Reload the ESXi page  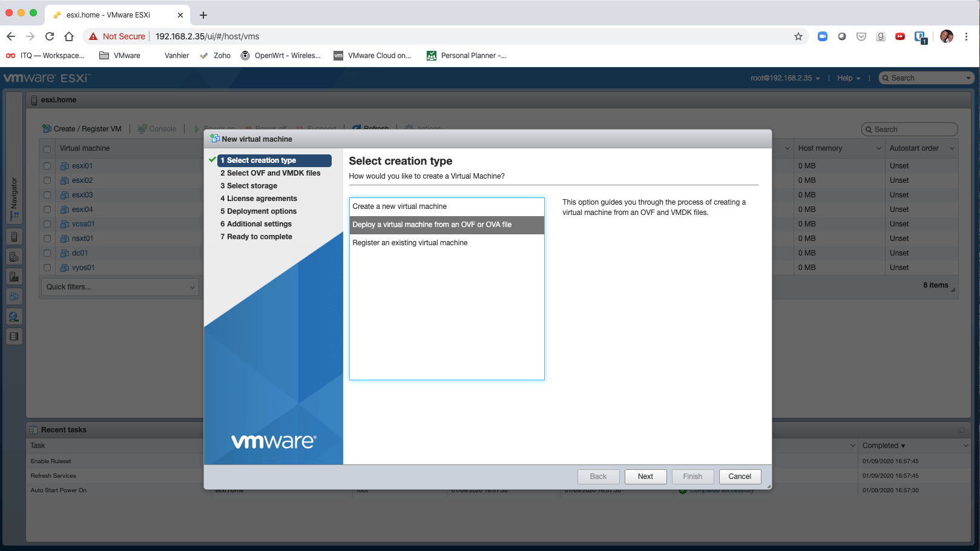tap(50, 36)
